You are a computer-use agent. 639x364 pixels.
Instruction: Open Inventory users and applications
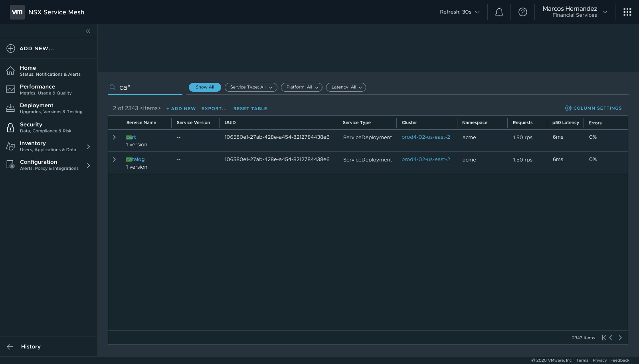point(48,146)
